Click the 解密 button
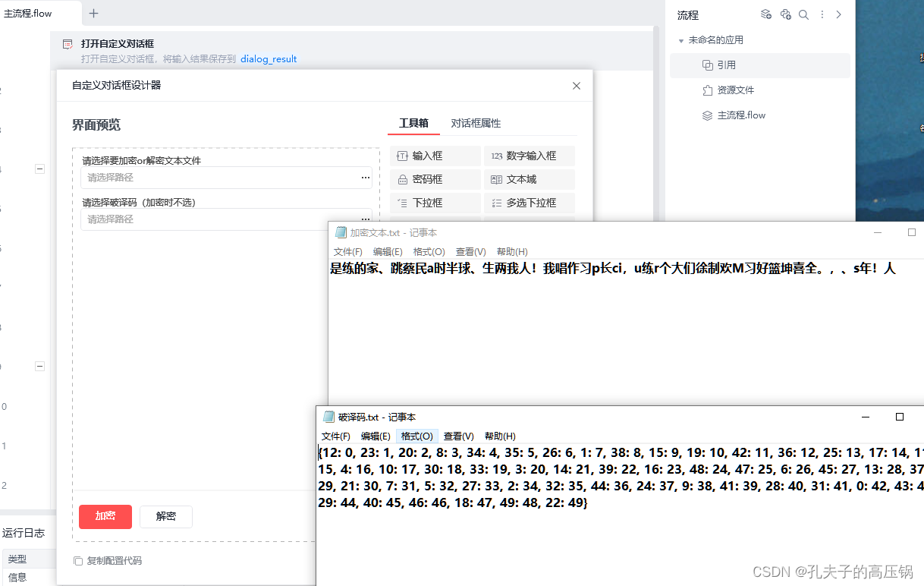924x586 pixels. tap(166, 516)
